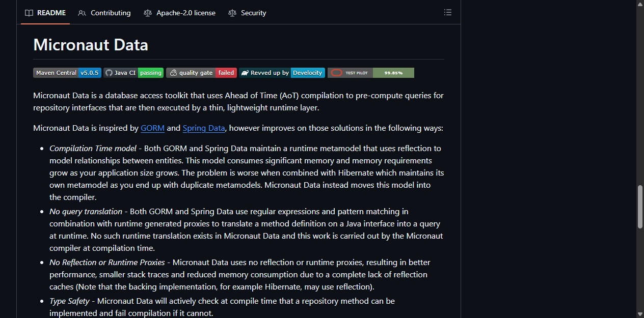Viewport: 644px width, 318px height.
Task: Open the Test Pilot 99.85% badge
Action: tap(371, 73)
